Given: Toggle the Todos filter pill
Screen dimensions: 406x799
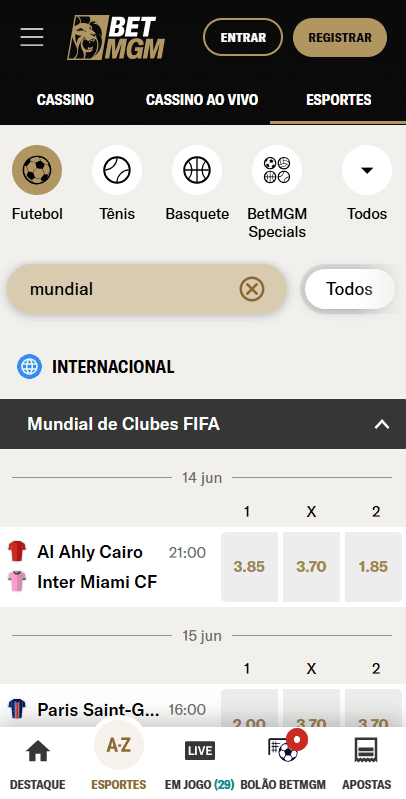Looking at the screenshot, I should pos(349,289).
